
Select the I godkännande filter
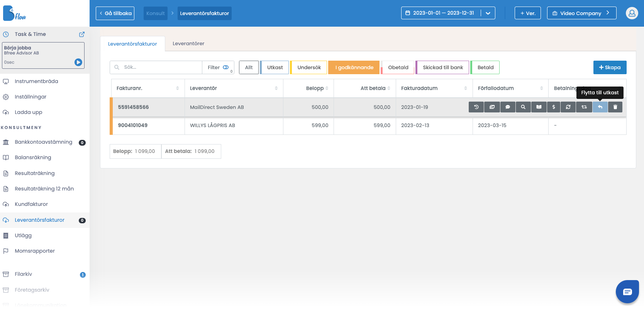click(x=354, y=67)
